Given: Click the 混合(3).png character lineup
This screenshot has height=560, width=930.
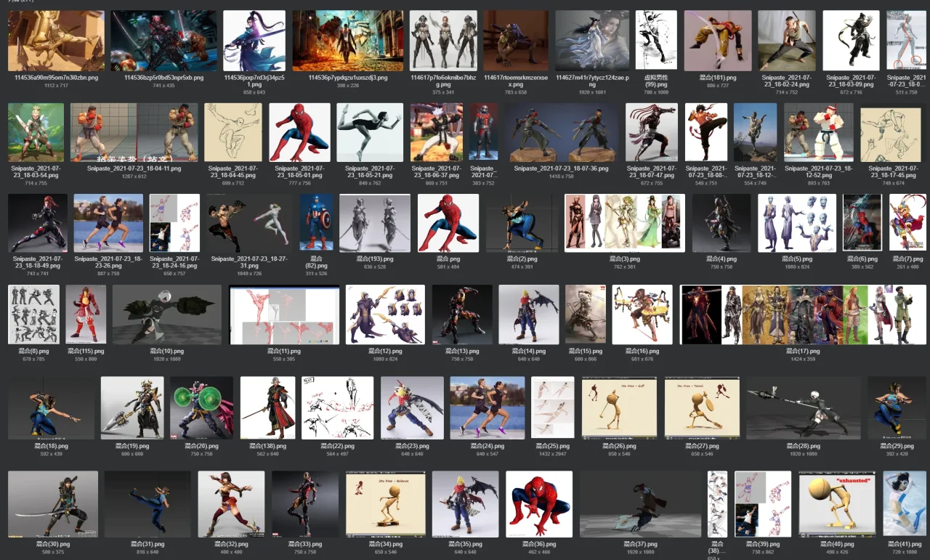Looking at the screenshot, I should (625, 223).
